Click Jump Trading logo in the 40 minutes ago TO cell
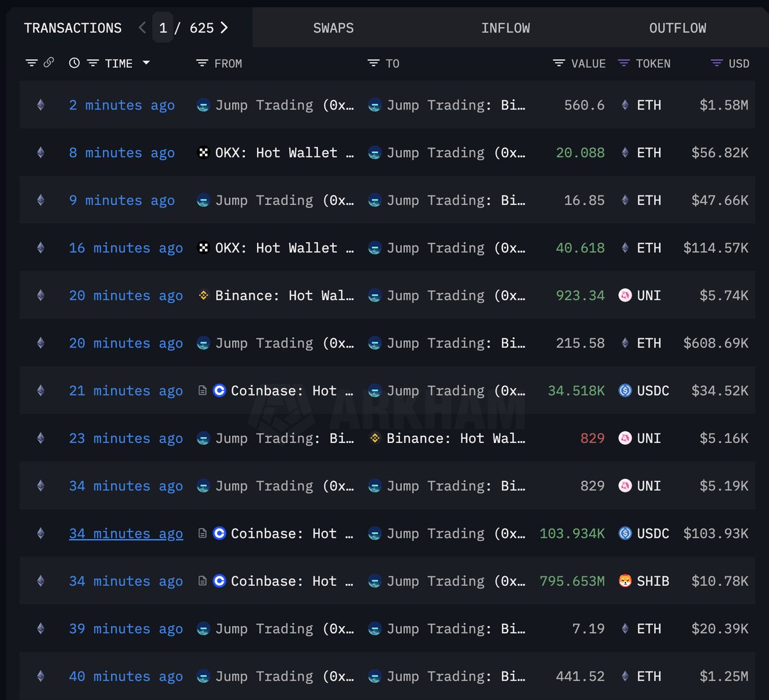 tap(375, 676)
